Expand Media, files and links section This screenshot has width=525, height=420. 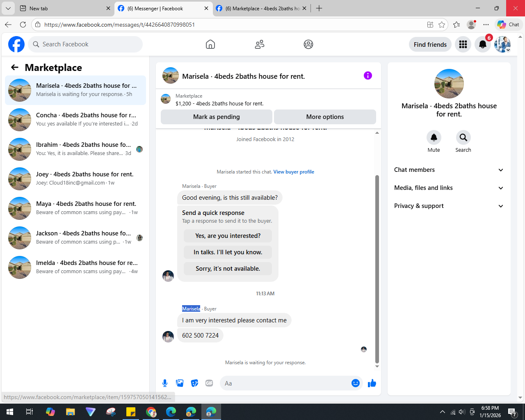coord(449,188)
